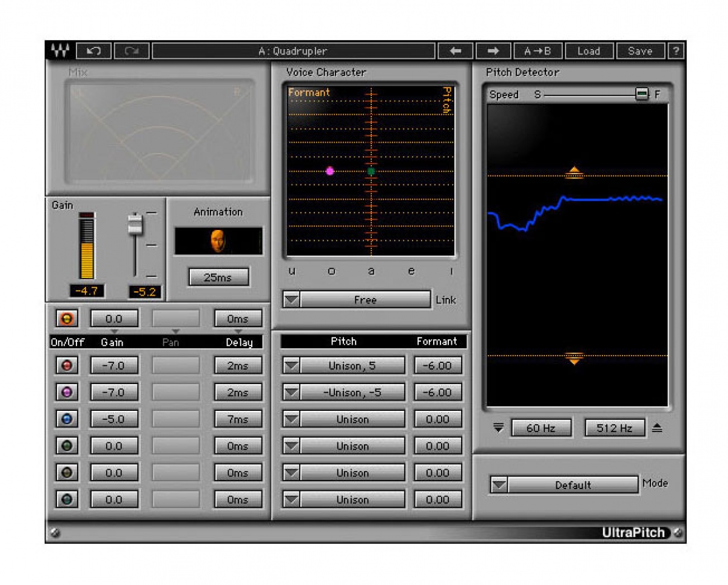The image size is (728, 585).
Task: Click the vowel label 'o'
Action: 331,271
